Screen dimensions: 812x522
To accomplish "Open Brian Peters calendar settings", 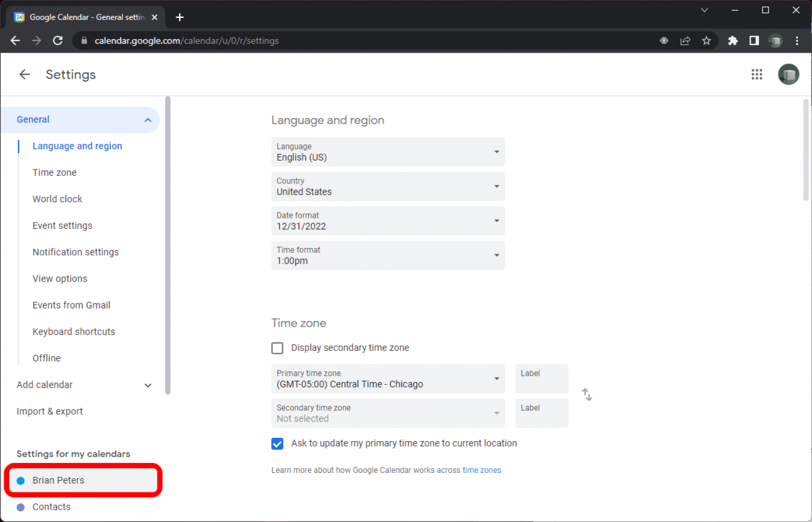I will 83,480.
